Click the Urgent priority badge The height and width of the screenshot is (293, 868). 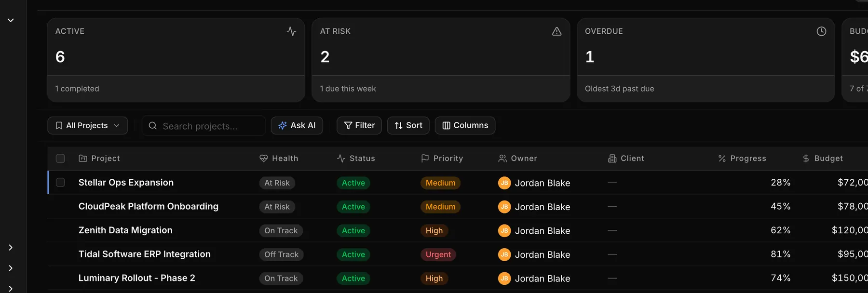click(x=438, y=254)
